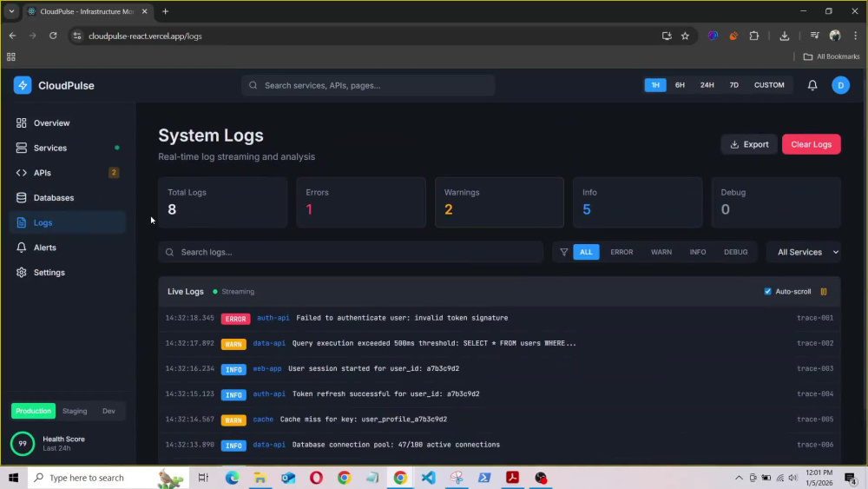Screen dimensions: 868x489
Task: Open the Databases page in the sidebar
Action: [x=68, y=198]
